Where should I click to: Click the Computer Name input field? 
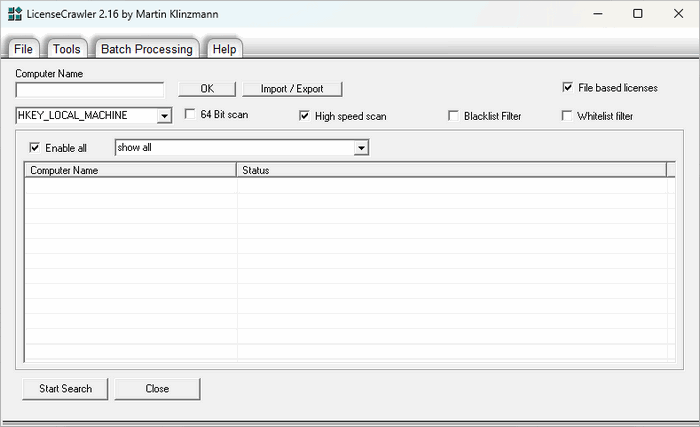coord(90,90)
